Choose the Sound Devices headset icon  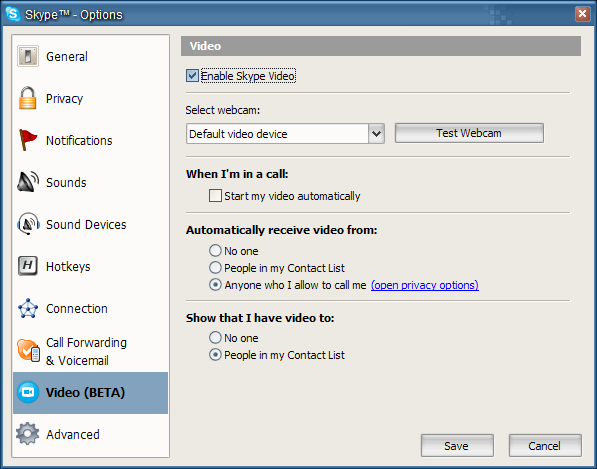pyautogui.click(x=28, y=224)
